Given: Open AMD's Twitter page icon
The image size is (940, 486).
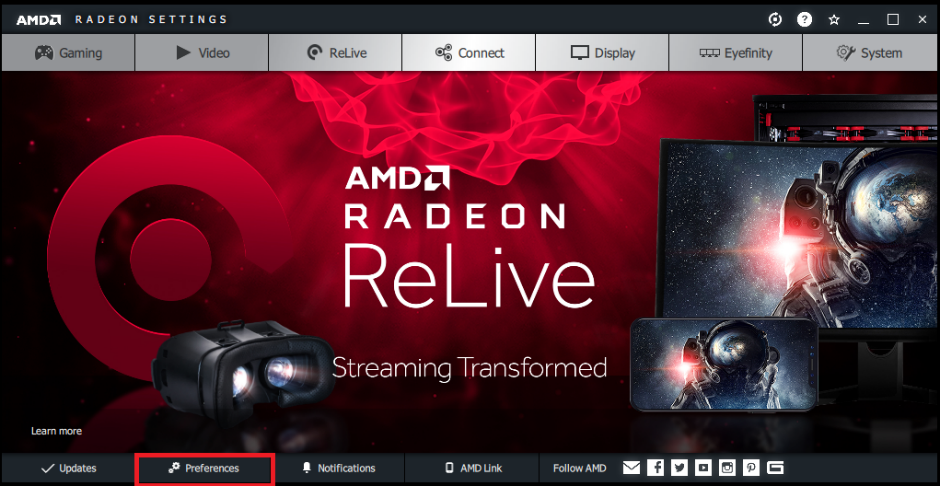Looking at the screenshot, I should point(679,467).
